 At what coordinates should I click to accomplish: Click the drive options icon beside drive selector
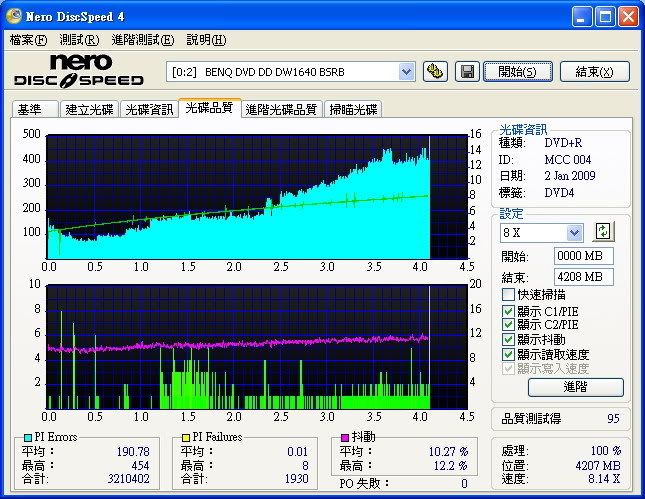435,71
